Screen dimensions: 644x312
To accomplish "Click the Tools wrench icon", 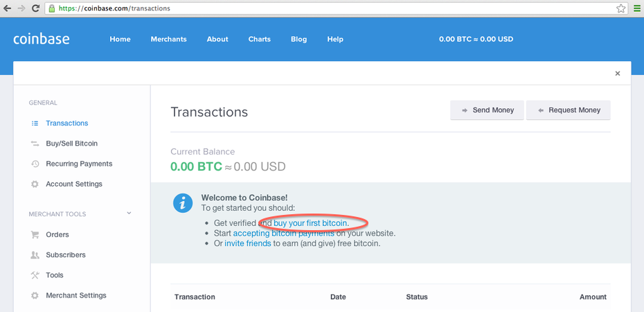I will click(35, 275).
